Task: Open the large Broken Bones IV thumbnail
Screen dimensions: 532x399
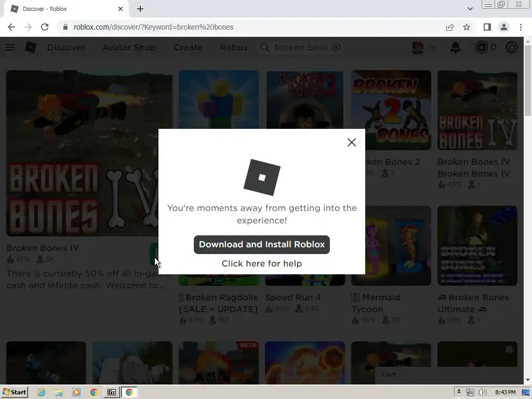Action: (x=89, y=153)
